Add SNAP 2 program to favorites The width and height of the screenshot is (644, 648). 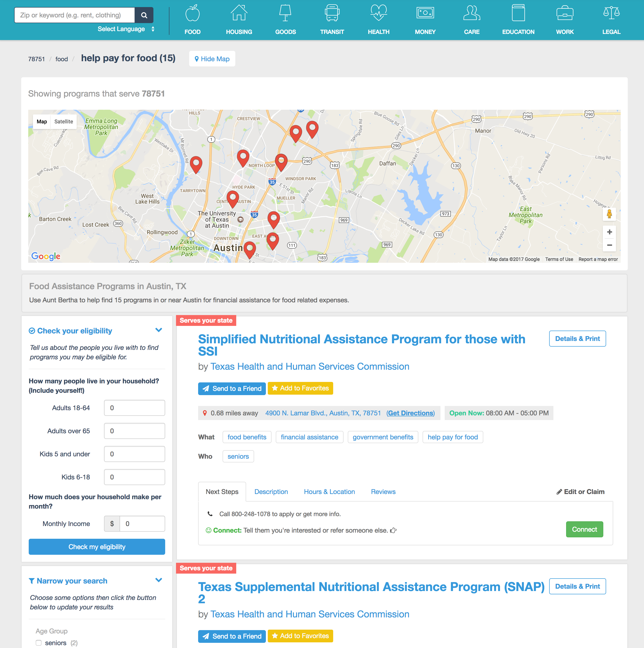coord(300,636)
